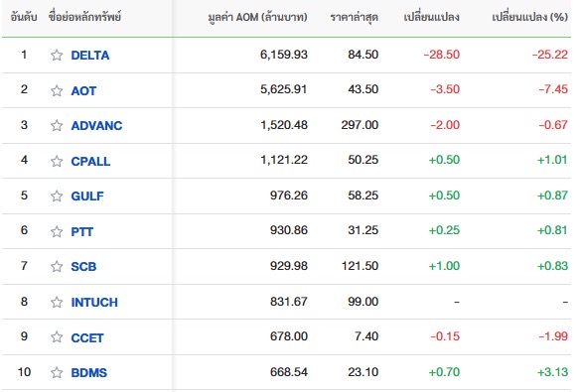
Task: Sort by ราคาล่าสุด column header
Action: point(354,17)
